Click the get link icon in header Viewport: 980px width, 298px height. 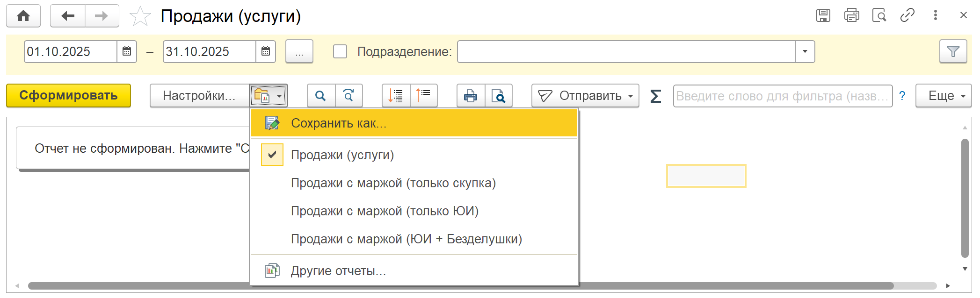pyautogui.click(x=907, y=15)
